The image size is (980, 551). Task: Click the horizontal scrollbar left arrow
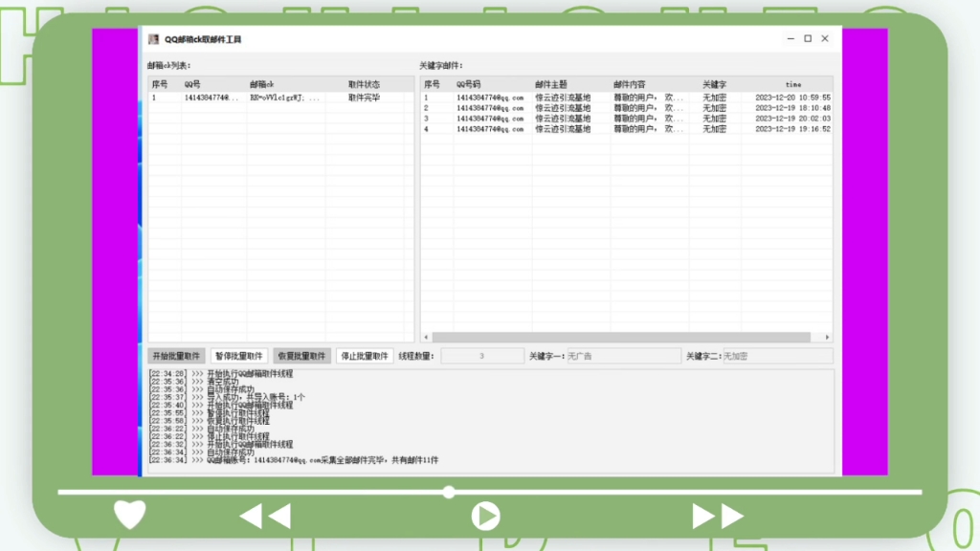coord(426,338)
